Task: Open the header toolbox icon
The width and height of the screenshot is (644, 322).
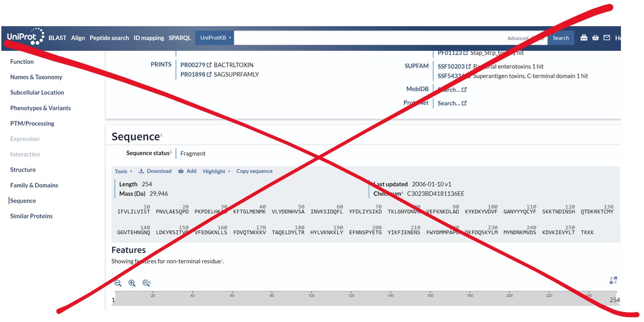Action: [x=584, y=38]
